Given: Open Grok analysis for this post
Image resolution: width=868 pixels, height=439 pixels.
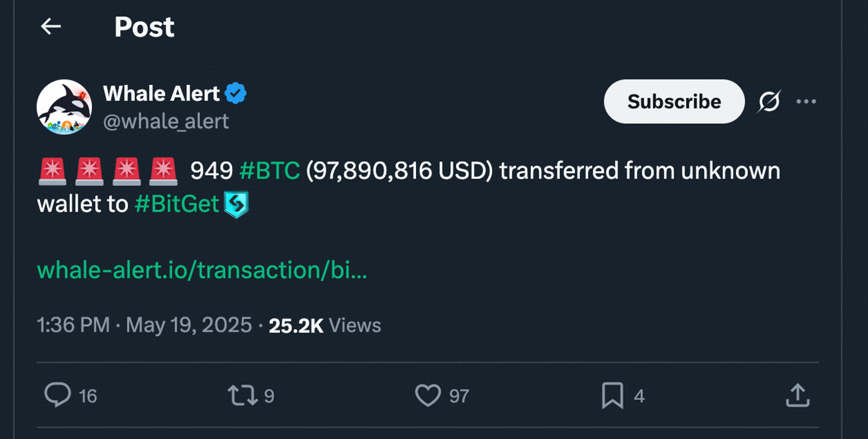Looking at the screenshot, I should pyautogui.click(x=770, y=101).
